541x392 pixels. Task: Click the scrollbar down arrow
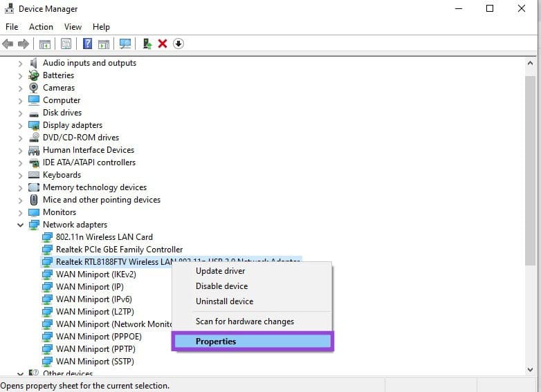pos(531,370)
